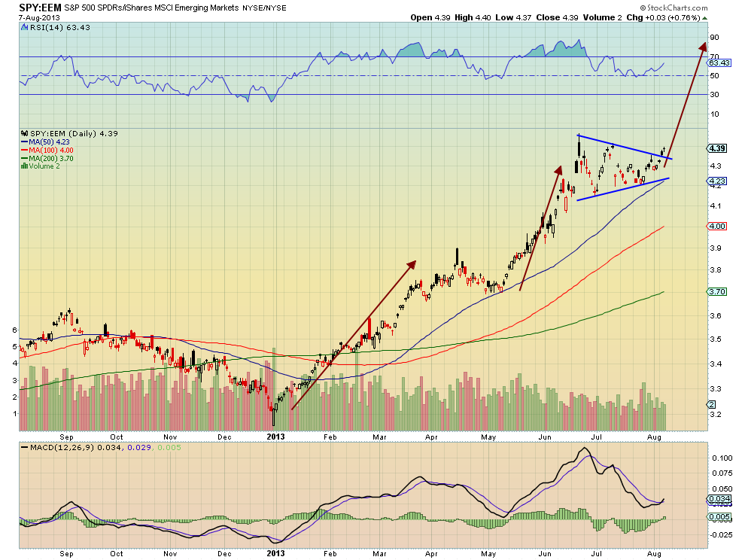
Task: Click the 63.43 RSI value tag on right axis
Action: pyautogui.click(x=719, y=62)
